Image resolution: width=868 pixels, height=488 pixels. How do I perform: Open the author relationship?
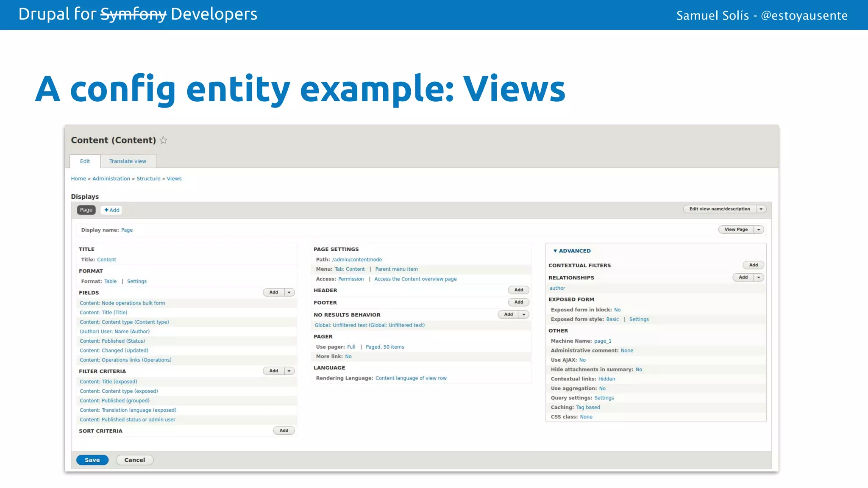(557, 288)
